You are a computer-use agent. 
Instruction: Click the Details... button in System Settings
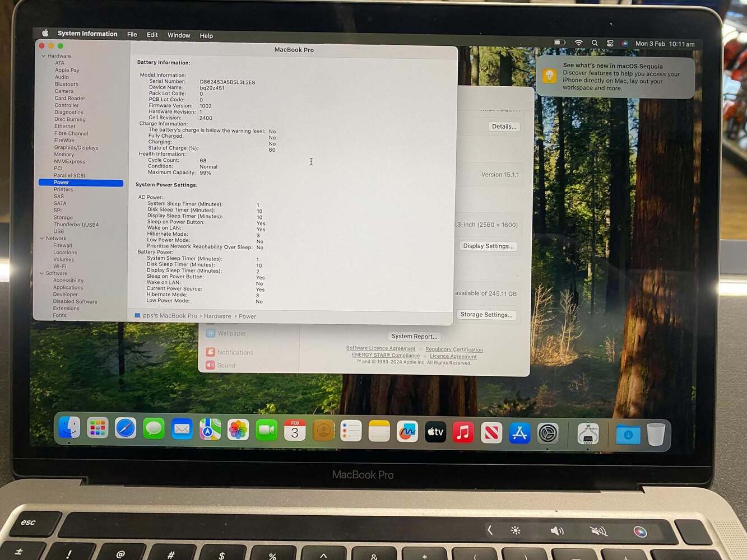pos(504,127)
